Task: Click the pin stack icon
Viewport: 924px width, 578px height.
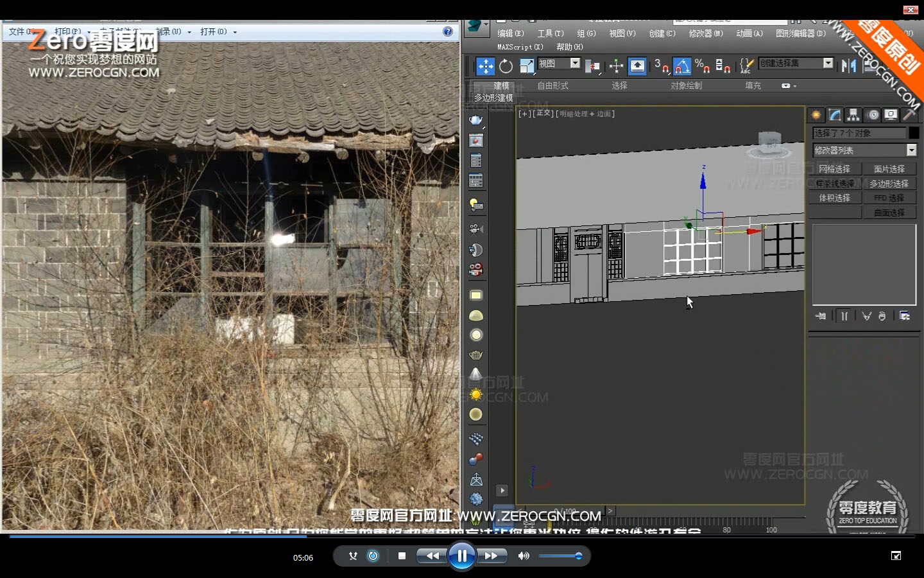Action: pyautogui.click(x=821, y=316)
